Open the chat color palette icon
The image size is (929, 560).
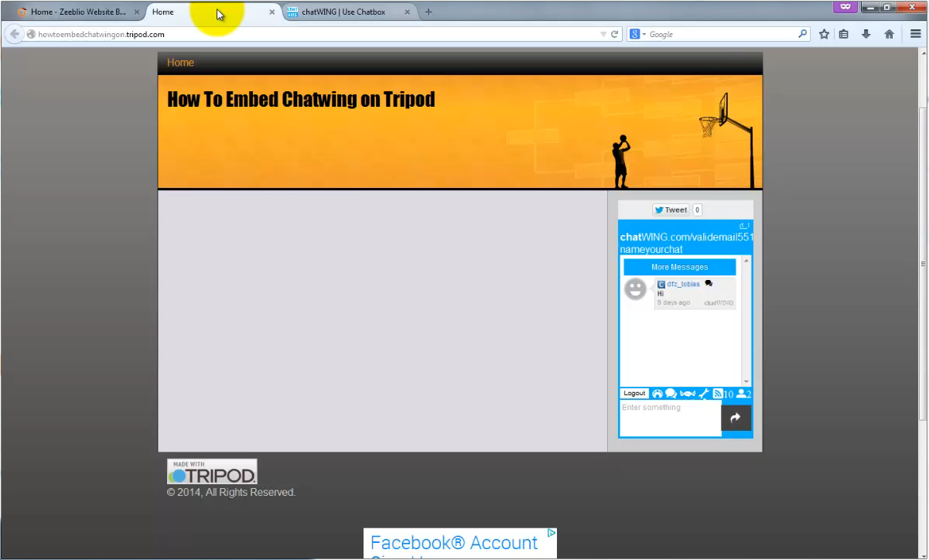[x=657, y=394]
